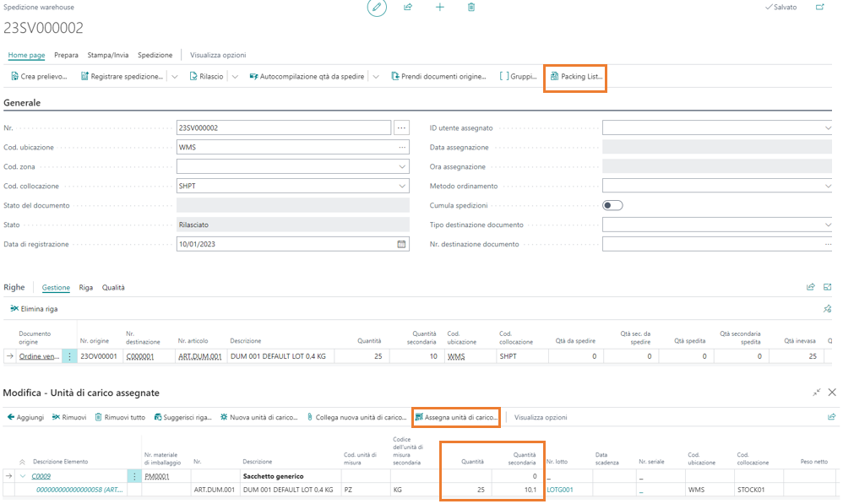Open the LOTG001 lot number link

(559, 489)
